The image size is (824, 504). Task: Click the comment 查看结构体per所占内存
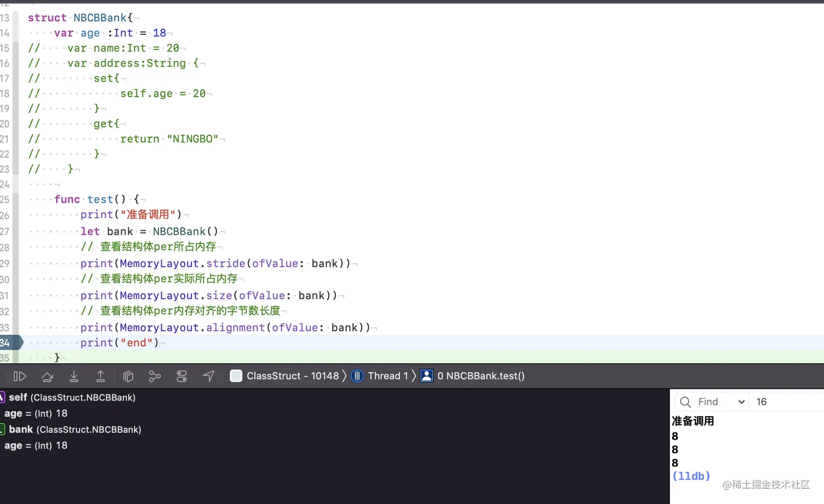coord(148,247)
